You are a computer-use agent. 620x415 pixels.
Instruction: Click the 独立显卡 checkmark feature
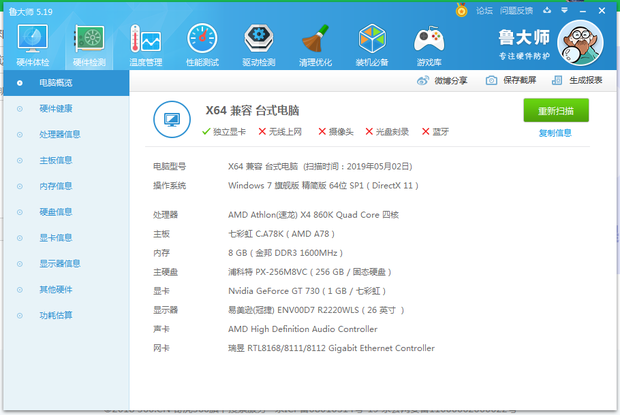click(x=224, y=132)
